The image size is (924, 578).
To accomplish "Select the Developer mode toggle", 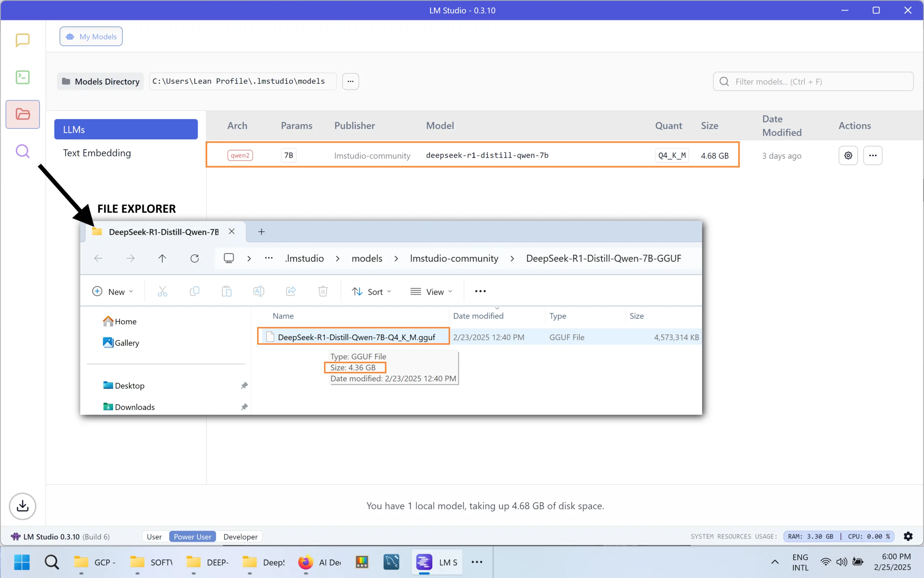I will click(240, 536).
